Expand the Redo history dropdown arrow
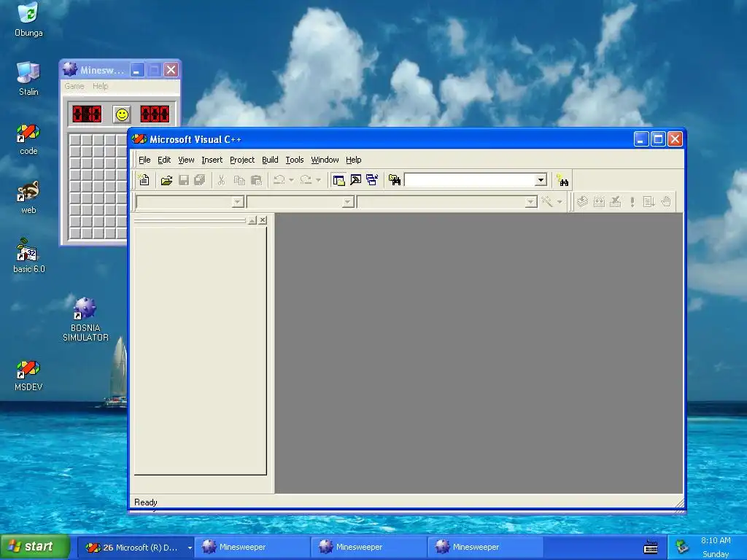The height and width of the screenshot is (560, 747). (318, 180)
